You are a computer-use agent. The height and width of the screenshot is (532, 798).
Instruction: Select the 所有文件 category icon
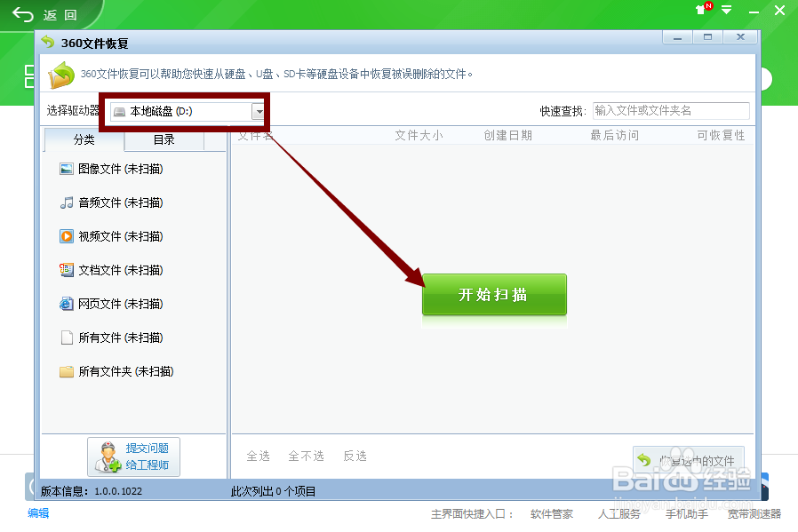[67, 337]
